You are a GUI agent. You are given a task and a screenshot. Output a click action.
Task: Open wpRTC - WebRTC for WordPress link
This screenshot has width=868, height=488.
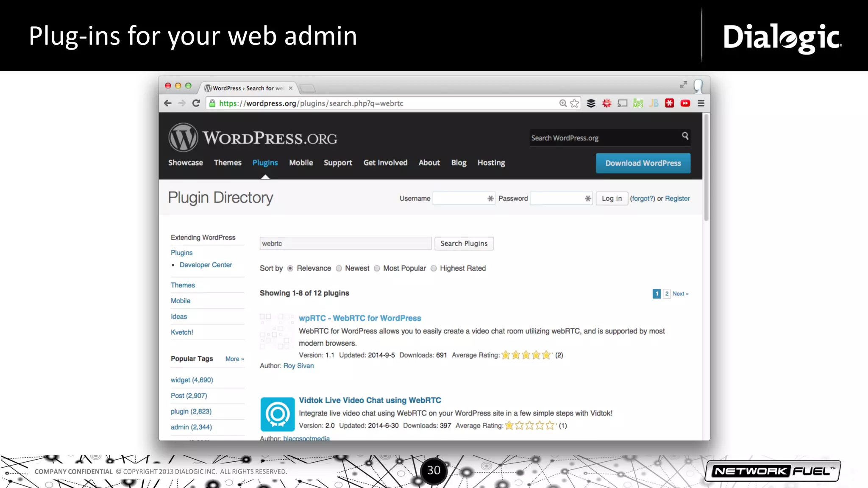(x=360, y=318)
